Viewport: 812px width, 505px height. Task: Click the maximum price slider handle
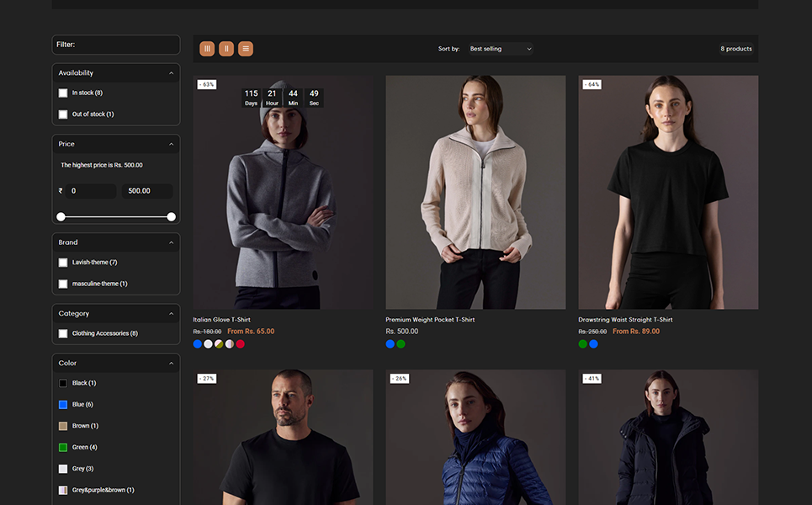pyautogui.click(x=172, y=217)
